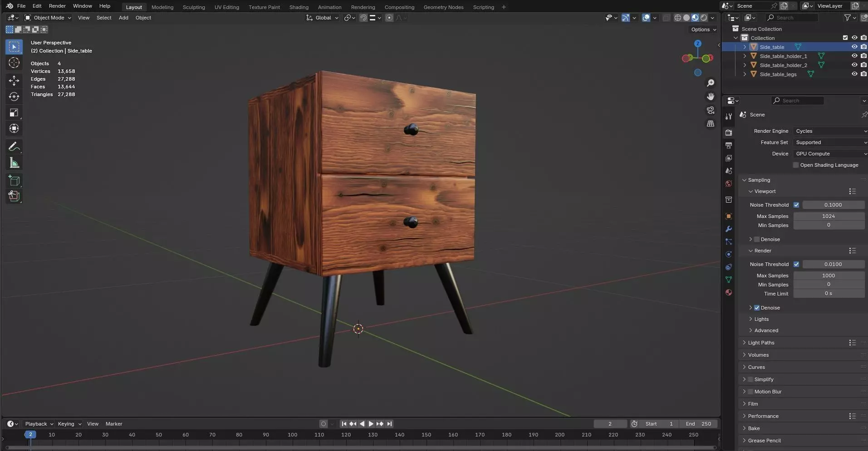Click the Options button in viewport
This screenshot has width=868, height=451.
pyautogui.click(x=704, y=29)
